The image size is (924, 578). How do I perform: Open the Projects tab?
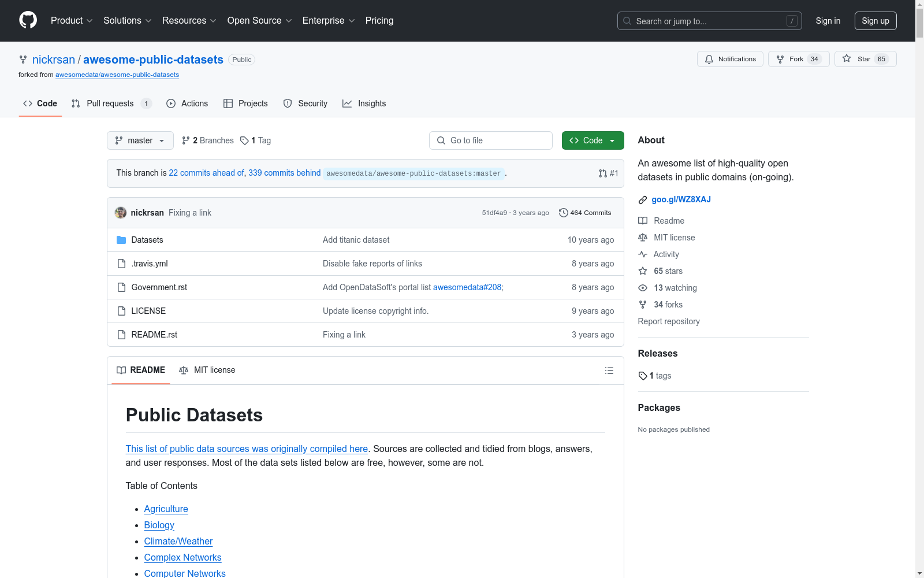[245, 103]
